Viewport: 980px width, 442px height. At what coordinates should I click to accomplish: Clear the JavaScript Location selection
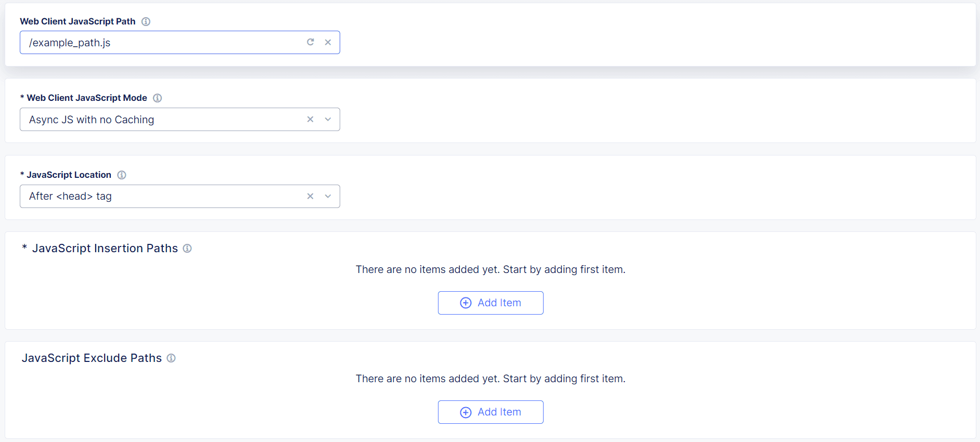[310, 196]
